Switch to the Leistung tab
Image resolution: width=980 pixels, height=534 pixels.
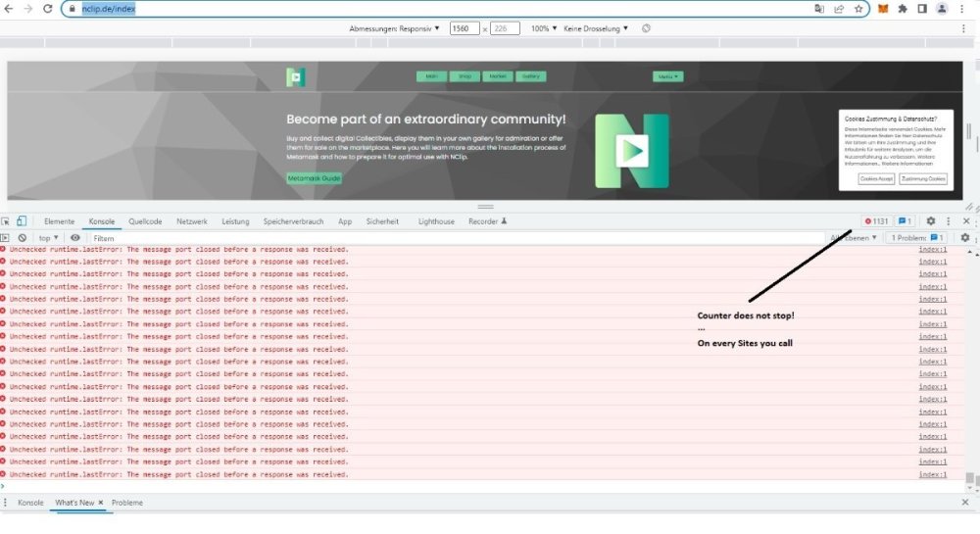point(235,221)
